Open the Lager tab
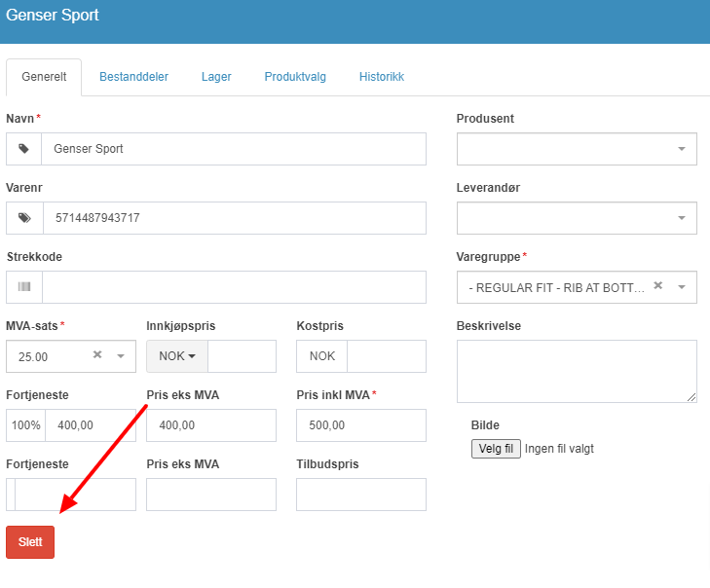 pyautogui.click(x=216, y=77)
